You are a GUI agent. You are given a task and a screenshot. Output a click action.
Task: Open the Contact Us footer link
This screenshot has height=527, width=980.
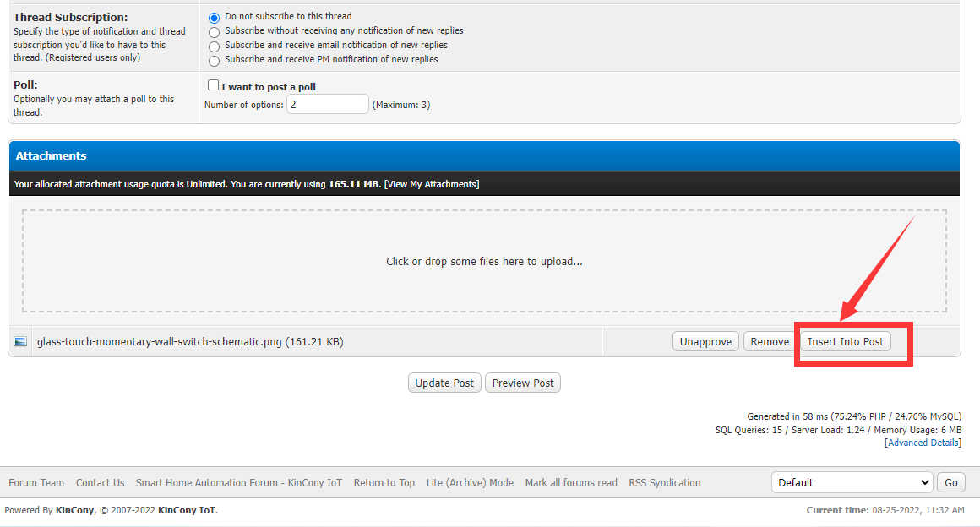100,483
